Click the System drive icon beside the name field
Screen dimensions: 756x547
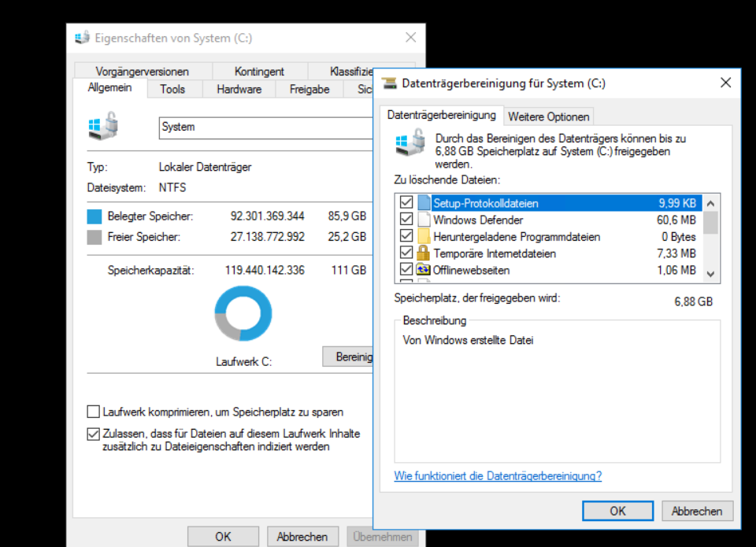(103, 126)
